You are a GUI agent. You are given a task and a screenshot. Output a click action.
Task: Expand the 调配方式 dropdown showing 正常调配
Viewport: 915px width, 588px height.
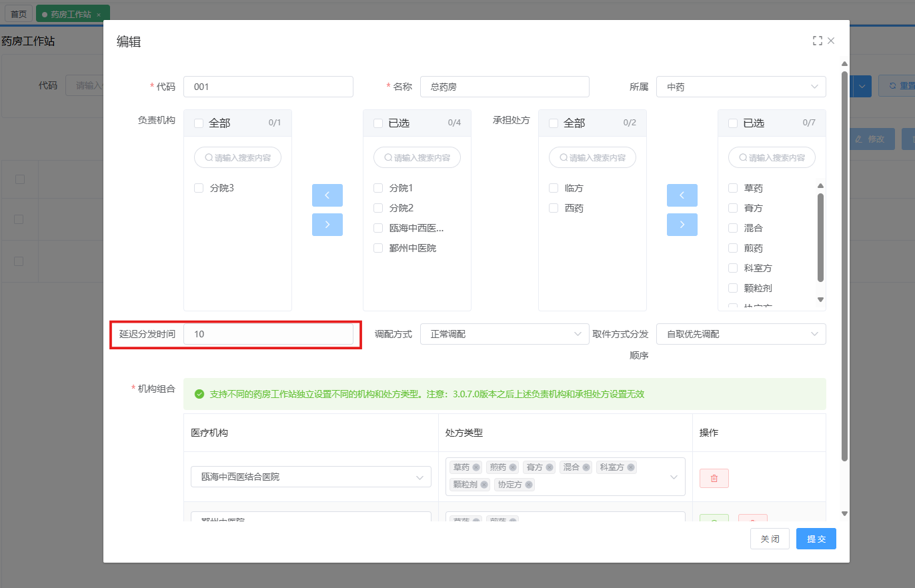pyautogui.click(x=504, y=334)
